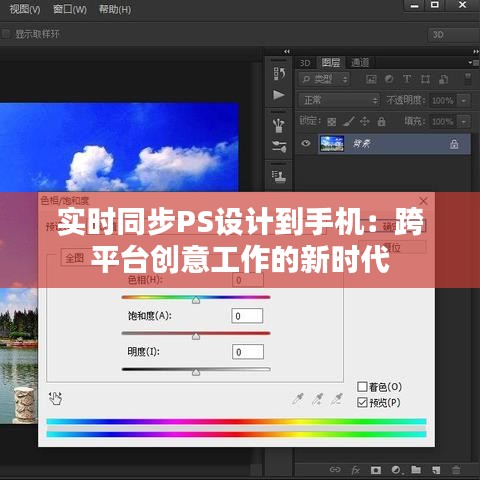Screen dimensions: 480x480
Task: Create new group folder icon
Action: click(416, 469)
